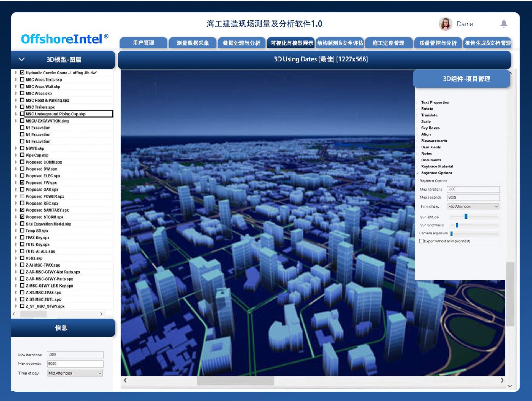Select 可视化与模型展示 tab
The image size is (532, 401).
(291, 43)
